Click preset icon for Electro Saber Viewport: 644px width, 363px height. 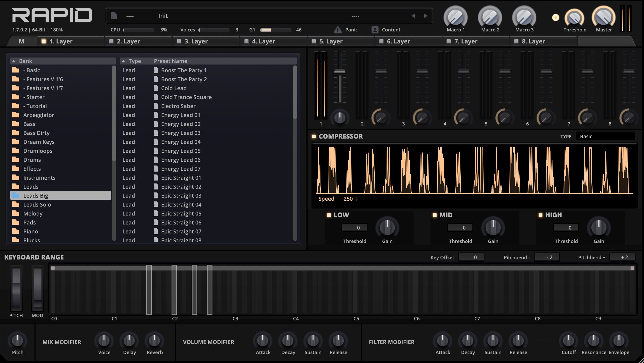[x=156, y=106]
